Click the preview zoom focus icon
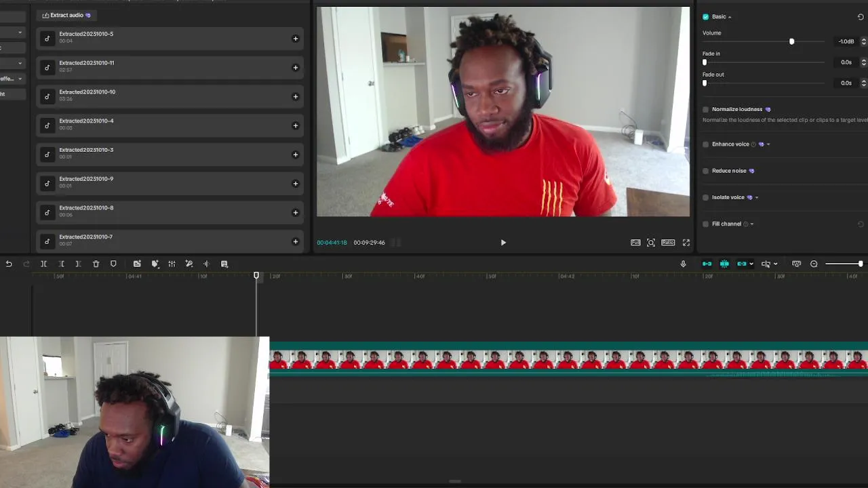 pyautogui.click(x=651, y=243)
